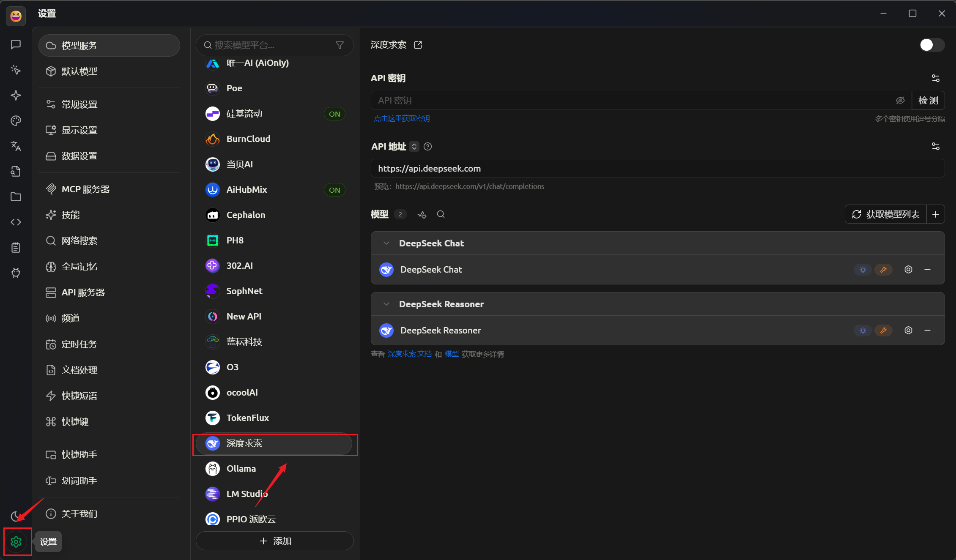The height and width of the screenshot is (560, 956).
Task: Click the API address field with deepseek URL
Action: pyautogui.click(x=657, y=169)
